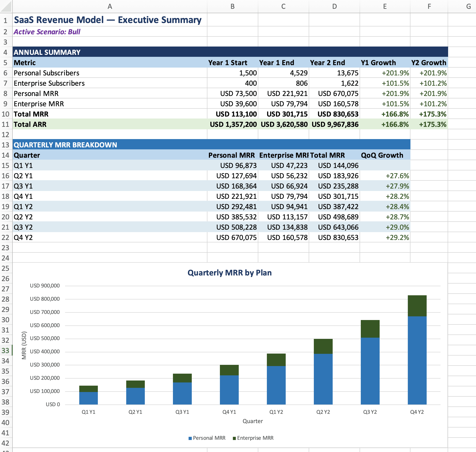Click the Quarter horizontal axis title
This screenshot has height=452, width=476.
coord(252,421)
